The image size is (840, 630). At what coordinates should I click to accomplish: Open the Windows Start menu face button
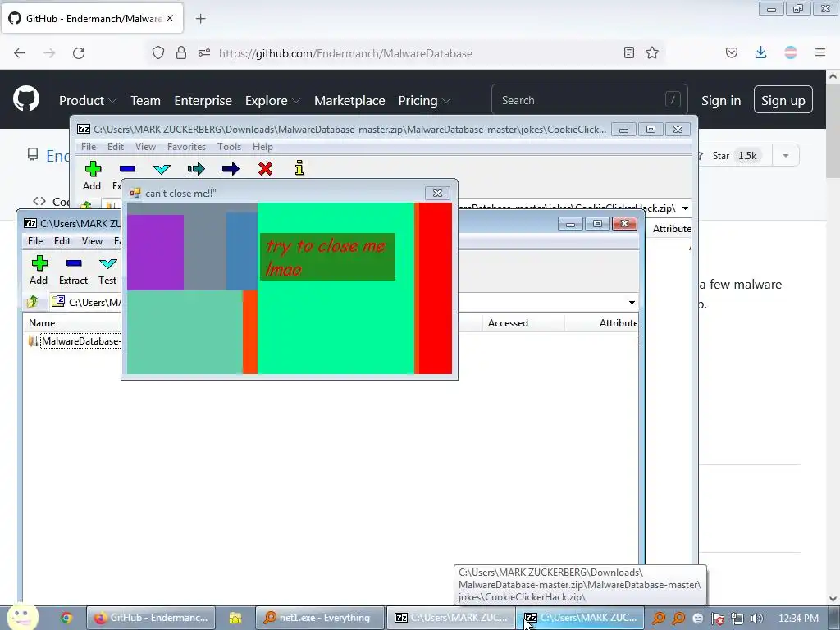click(22, 617)
